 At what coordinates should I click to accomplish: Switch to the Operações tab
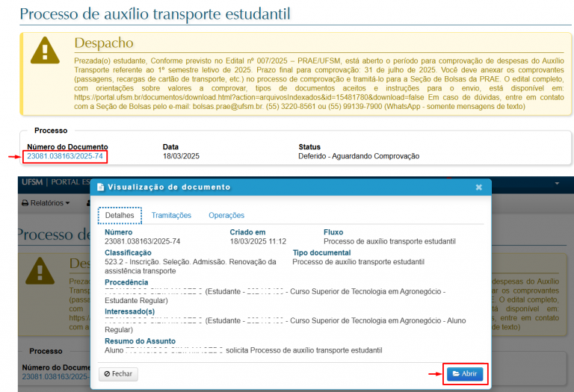pos(226,215)
